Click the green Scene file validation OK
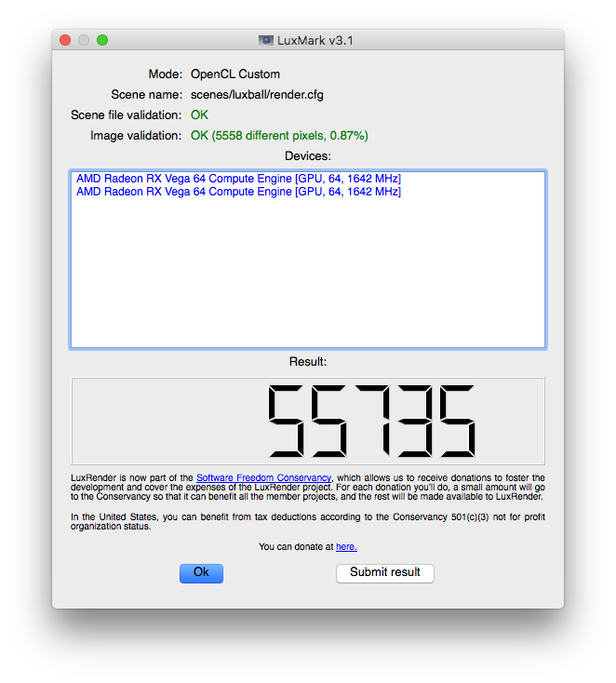The height and width of the screenshot is (683, 616). [x=199, y=115]
